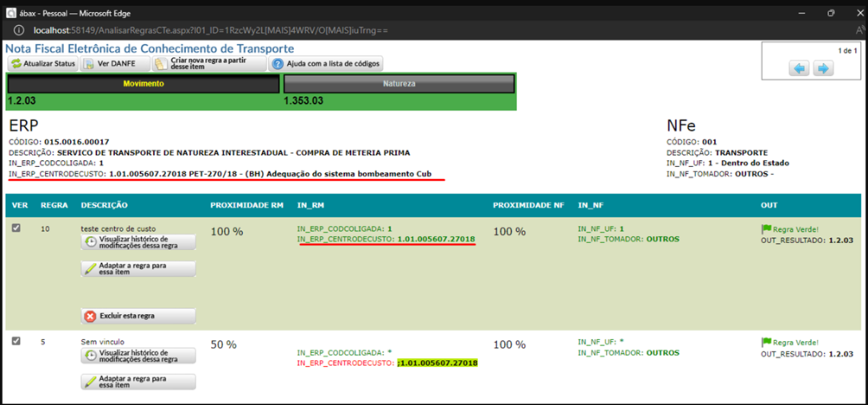Switch to the Natureza tab
This screenshot has width=868, height=405.
point(399,84)
